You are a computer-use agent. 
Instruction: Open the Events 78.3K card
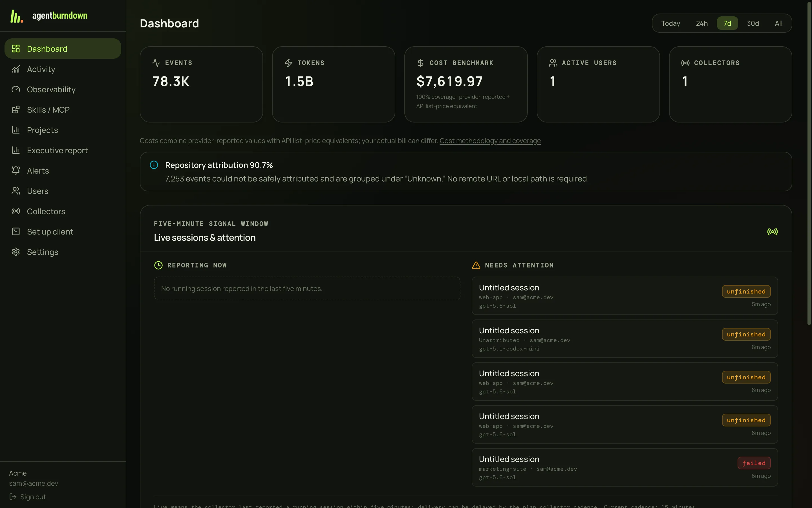(x=201, y=84)
